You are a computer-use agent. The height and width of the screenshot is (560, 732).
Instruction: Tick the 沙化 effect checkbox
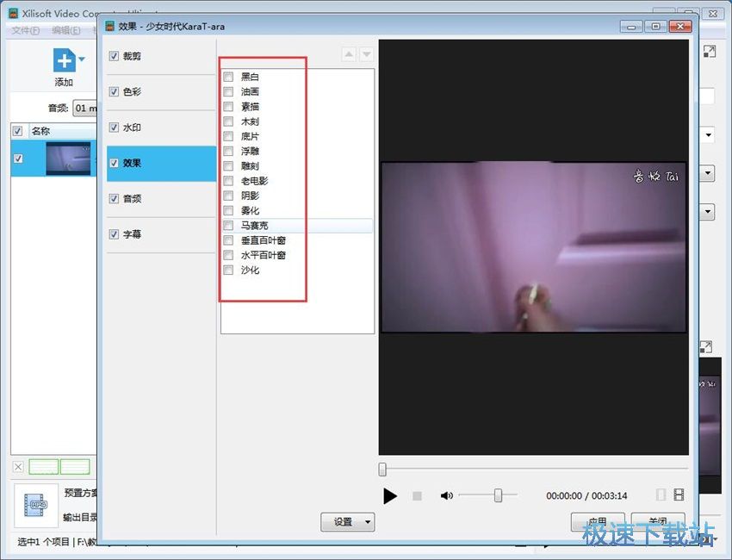click(x=228, y=270)
